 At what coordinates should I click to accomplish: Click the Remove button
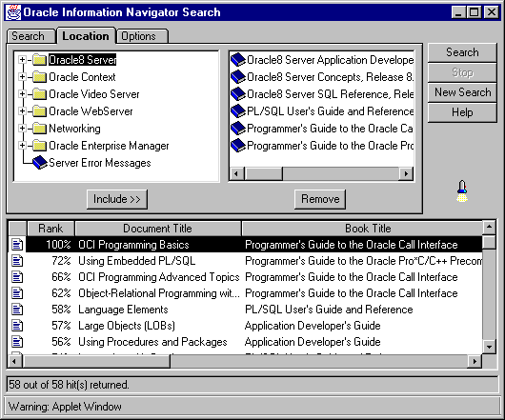[320, 199]
